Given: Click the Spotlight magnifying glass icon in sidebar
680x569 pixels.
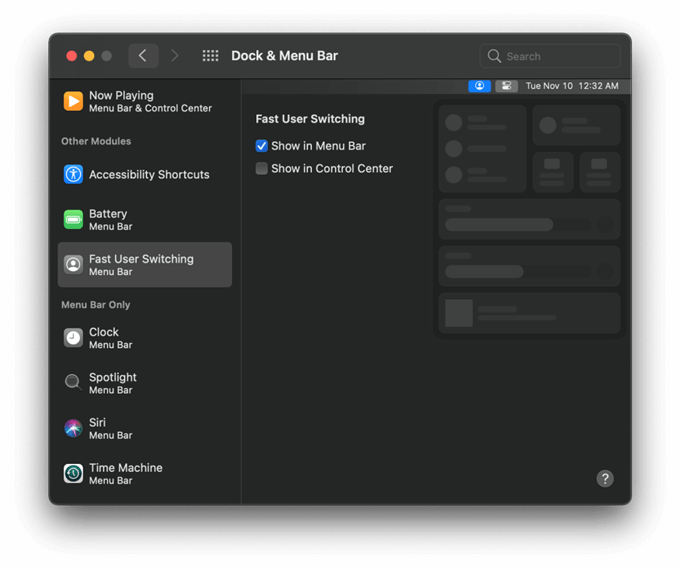Looking at the screenshot, I should [x=73, y=383].
